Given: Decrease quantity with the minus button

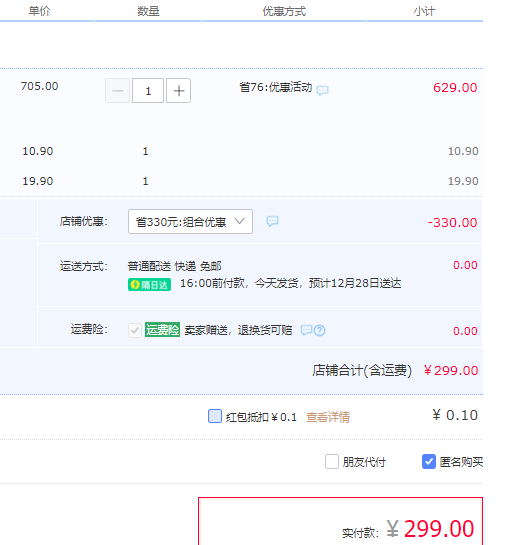Looking at the screenshot, I should click(117, 91).
